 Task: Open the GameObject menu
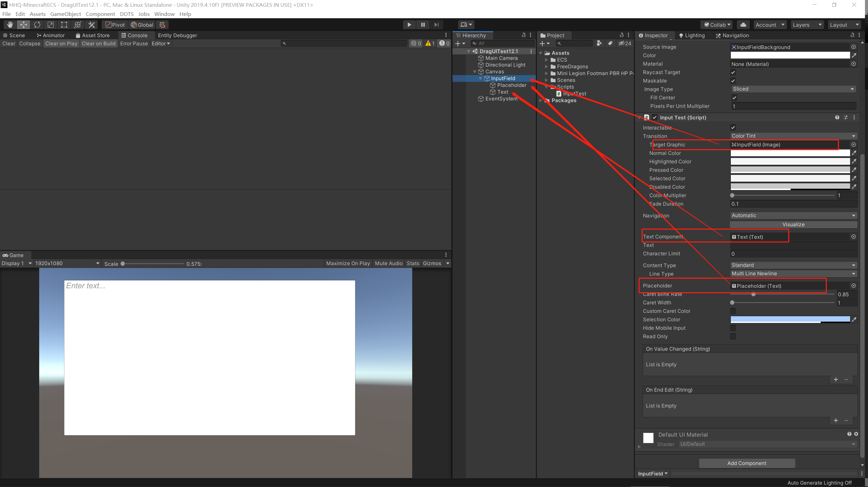coord(66,14)
